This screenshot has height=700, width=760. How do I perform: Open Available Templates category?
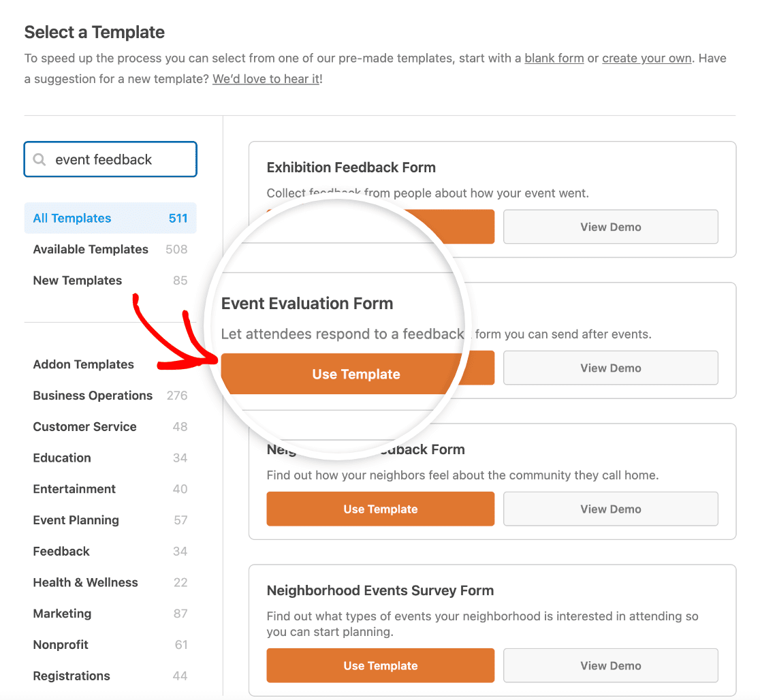tap(110, 249)
